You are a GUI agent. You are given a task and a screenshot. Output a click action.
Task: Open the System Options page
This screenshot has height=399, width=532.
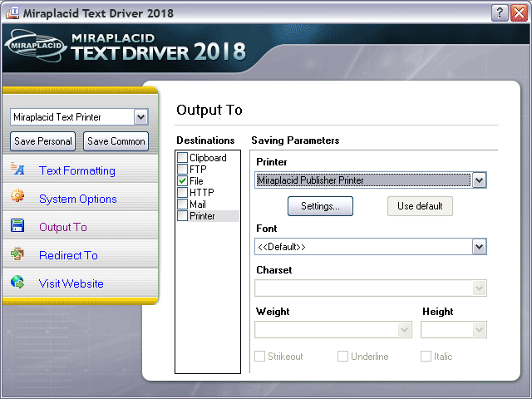tap(77, 199)
